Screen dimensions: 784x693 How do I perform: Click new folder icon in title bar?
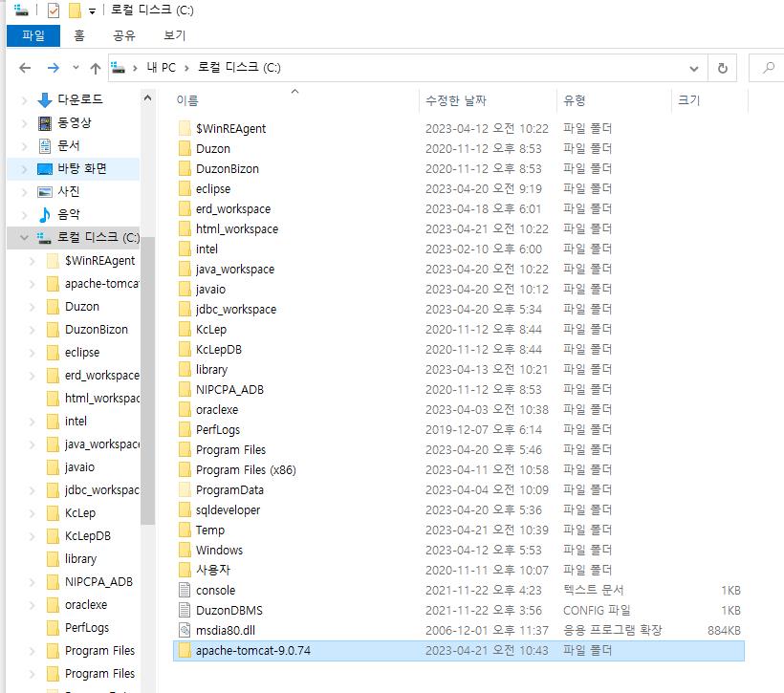(75, 10)
